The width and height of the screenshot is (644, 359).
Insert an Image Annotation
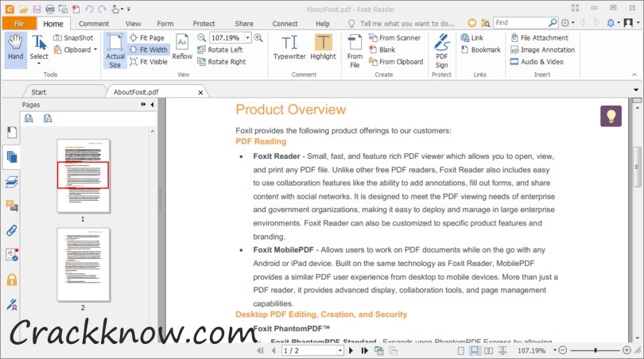(542, 50)
